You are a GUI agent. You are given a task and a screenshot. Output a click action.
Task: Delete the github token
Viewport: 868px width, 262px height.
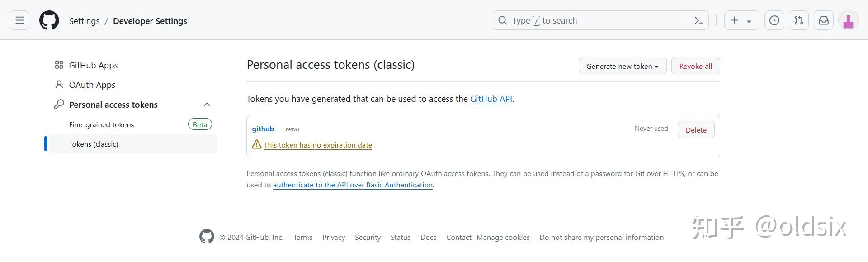[696, 129]
